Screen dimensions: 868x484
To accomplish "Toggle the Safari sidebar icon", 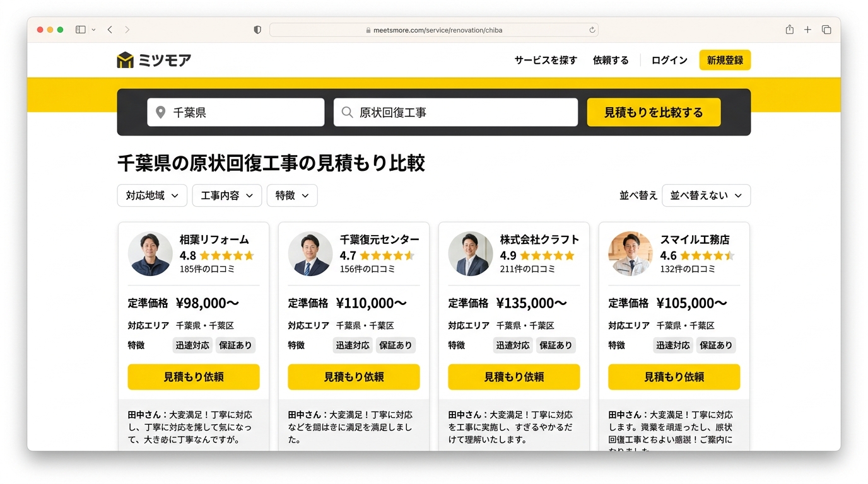I will [80, 30].
